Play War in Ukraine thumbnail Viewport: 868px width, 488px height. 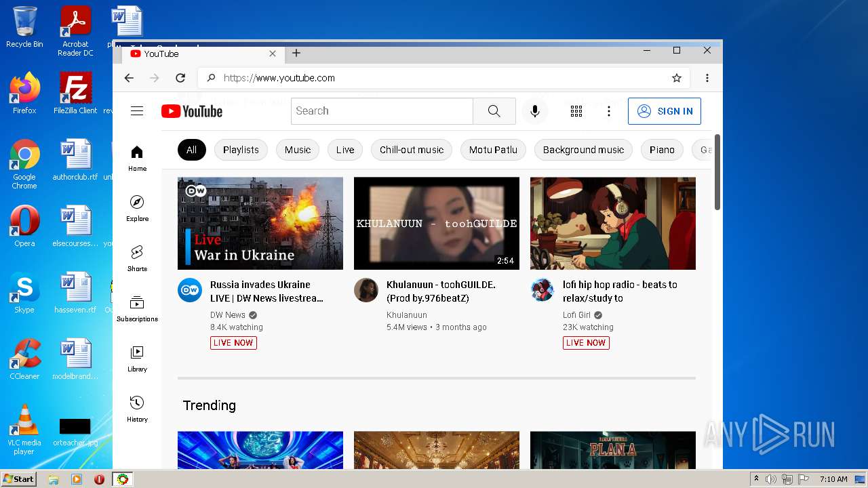tap(260, 224)
